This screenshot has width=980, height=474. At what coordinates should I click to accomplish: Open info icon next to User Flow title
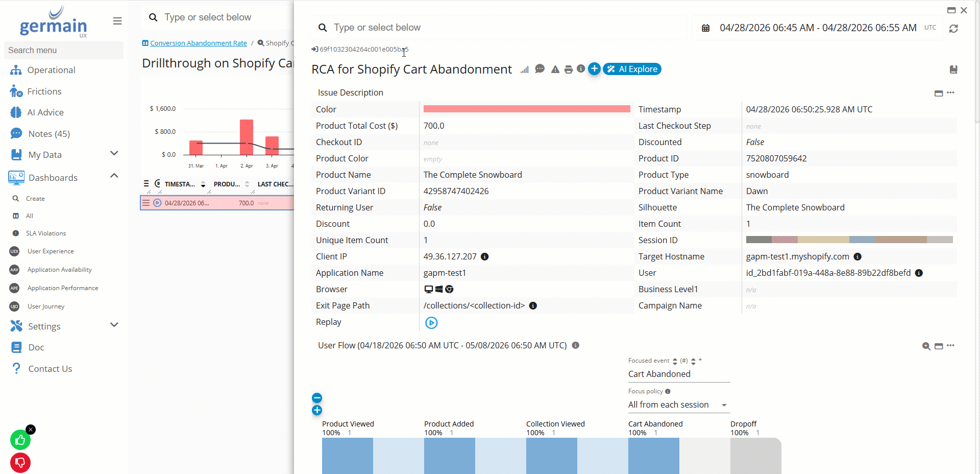click(x=575, y=345)
